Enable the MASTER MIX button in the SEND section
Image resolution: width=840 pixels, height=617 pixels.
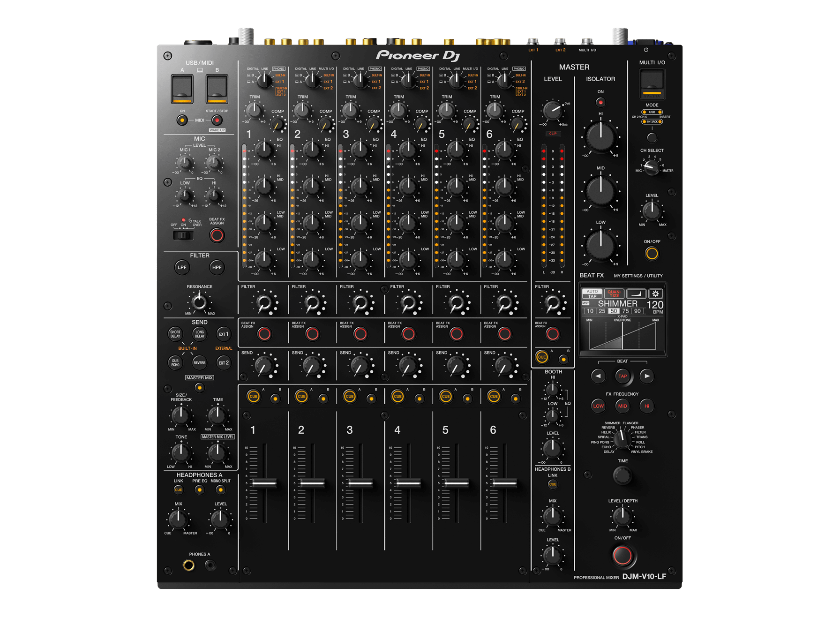point(199,387)
